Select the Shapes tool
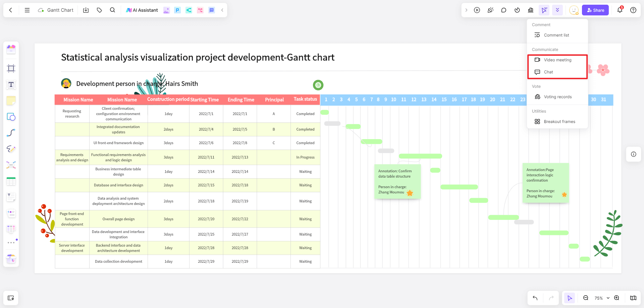This screenshot has width=644, height=308. (11, 117)
